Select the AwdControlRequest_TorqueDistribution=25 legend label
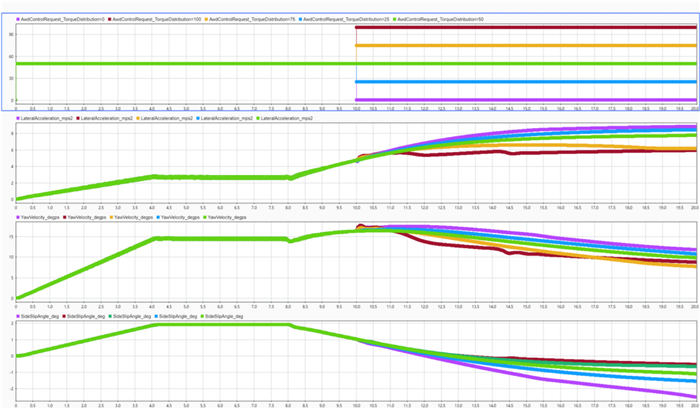 (344, 18)
